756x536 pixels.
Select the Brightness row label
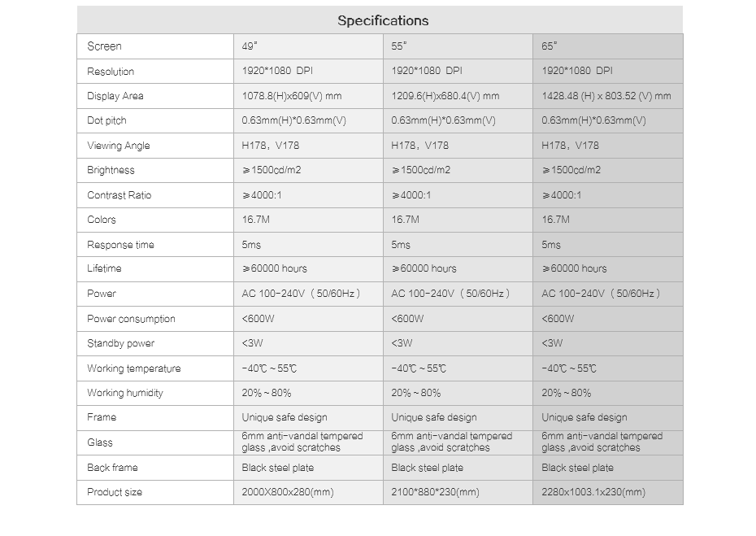(111, 170)
